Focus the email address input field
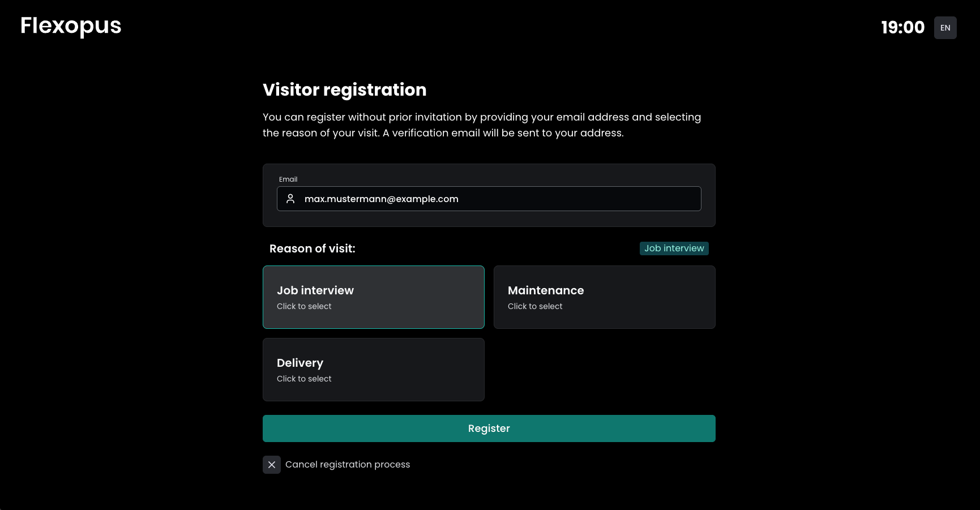Screen dimensions: 980x510 coord(498,199)
